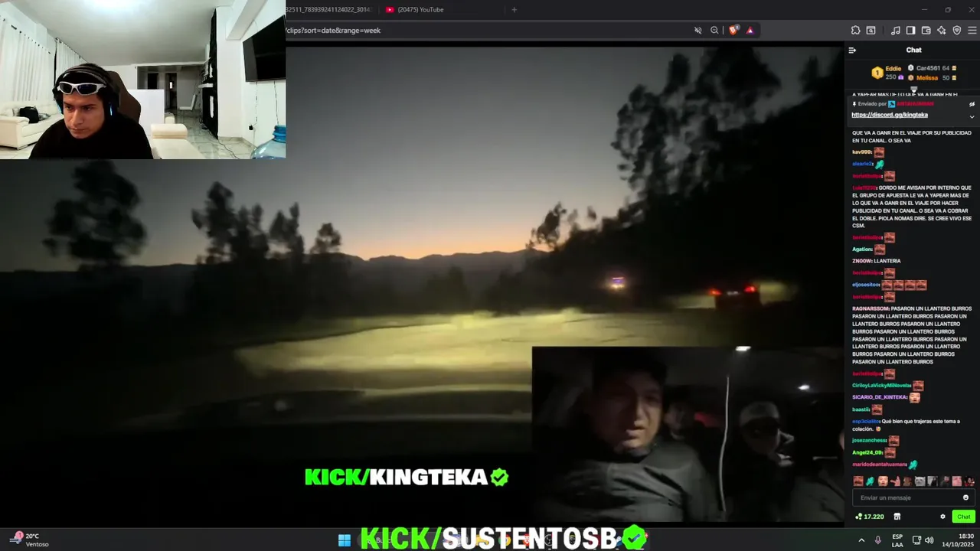Screen dimensions: 980x551
Task: Toggle the browser sidebar panel icon
Action: tap(910, 31)
